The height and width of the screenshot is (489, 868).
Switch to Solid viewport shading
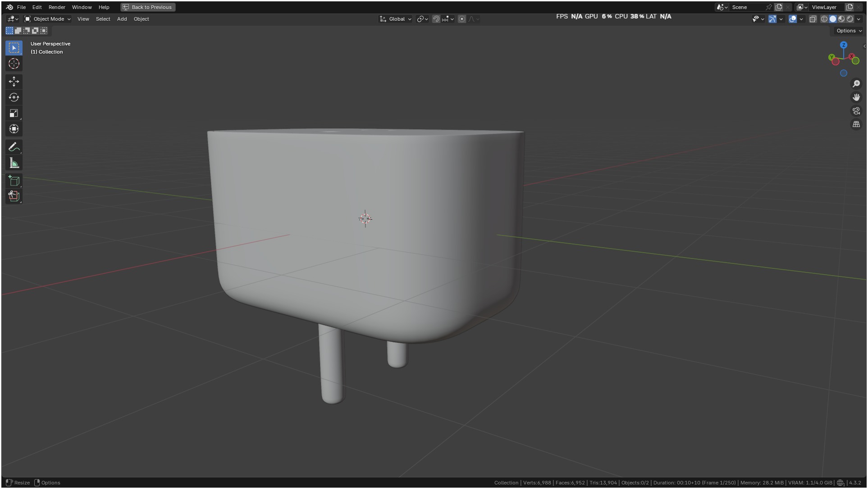833,19
